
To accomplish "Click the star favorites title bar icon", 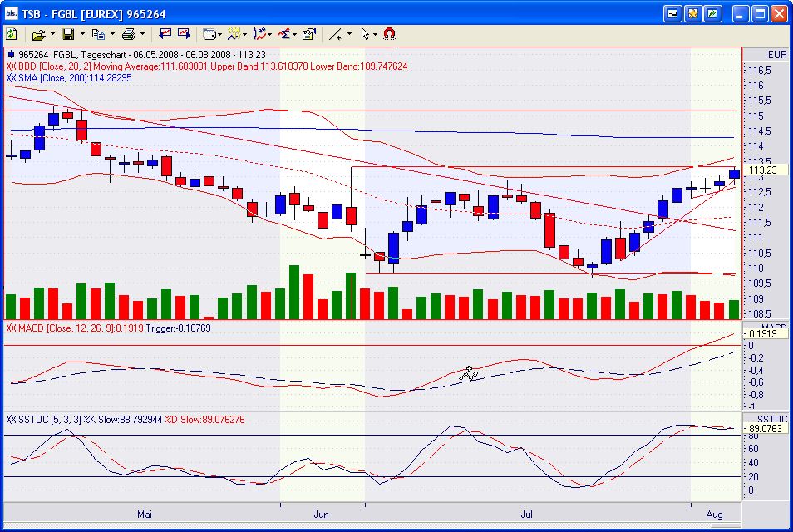I will coord(693,13).
